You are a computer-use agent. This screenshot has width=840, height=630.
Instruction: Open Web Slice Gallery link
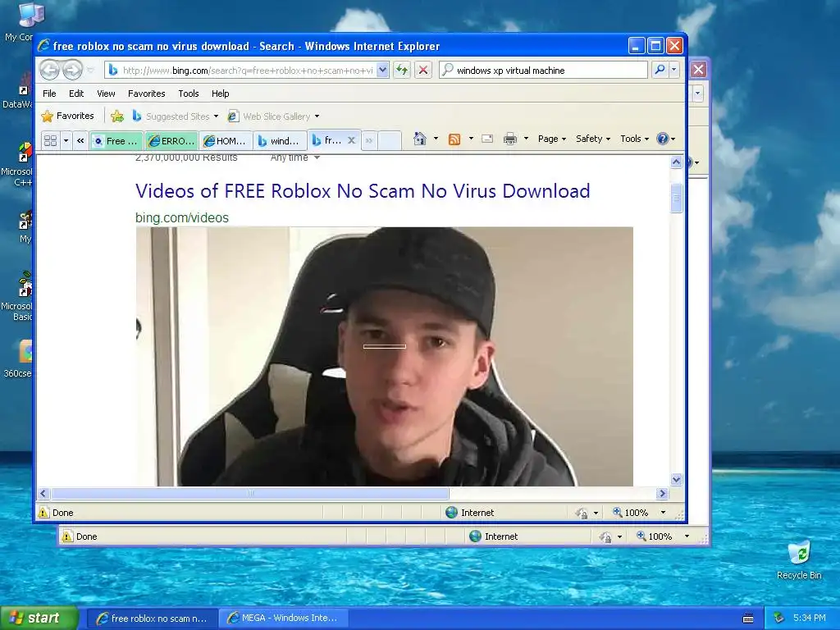[273, 116]
